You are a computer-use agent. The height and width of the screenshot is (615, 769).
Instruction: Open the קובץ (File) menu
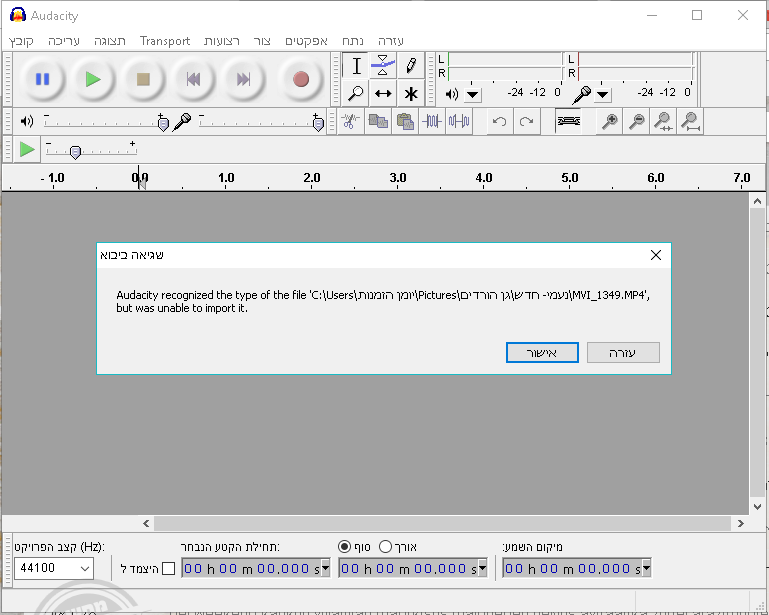click(21, 41)
